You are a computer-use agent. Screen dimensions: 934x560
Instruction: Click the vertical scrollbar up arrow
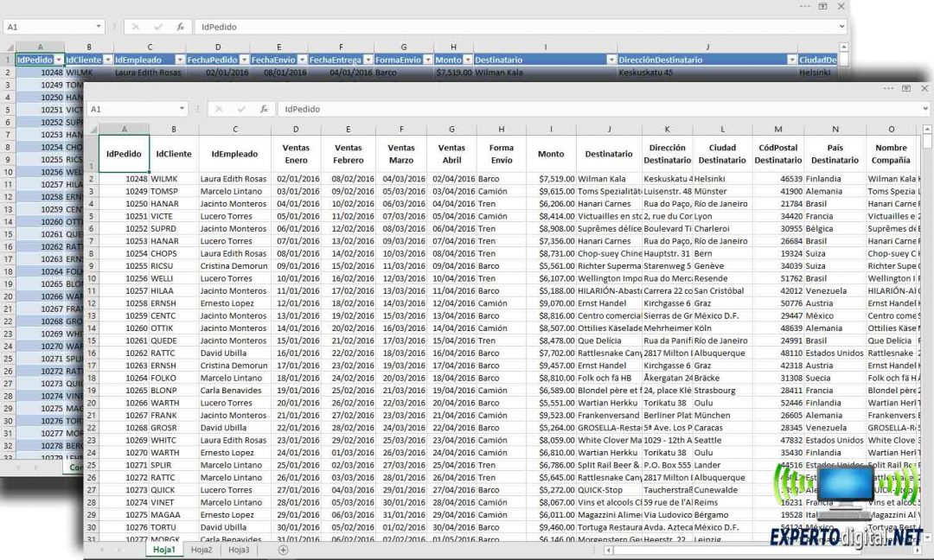tap(927, 130)
